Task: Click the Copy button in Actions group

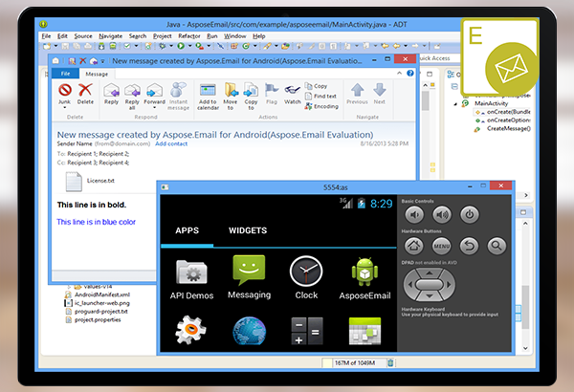Action: [x=316, y=86]
